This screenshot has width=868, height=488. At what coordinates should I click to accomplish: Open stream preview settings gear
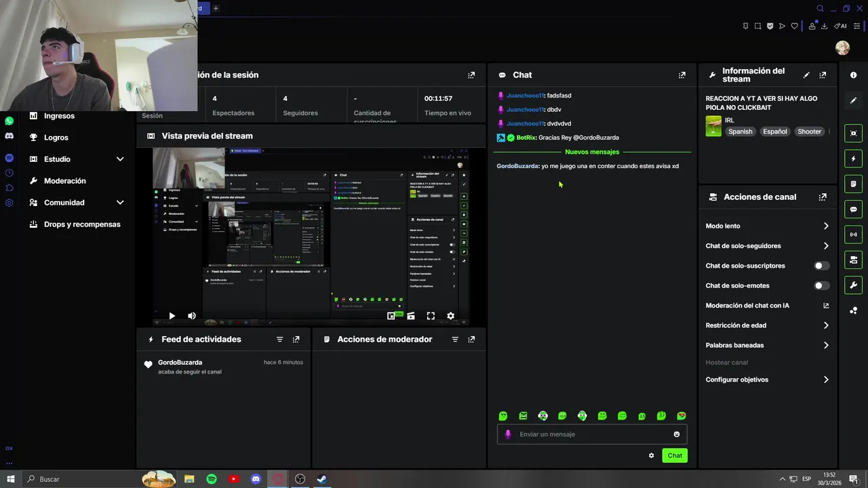coord(450,316)
